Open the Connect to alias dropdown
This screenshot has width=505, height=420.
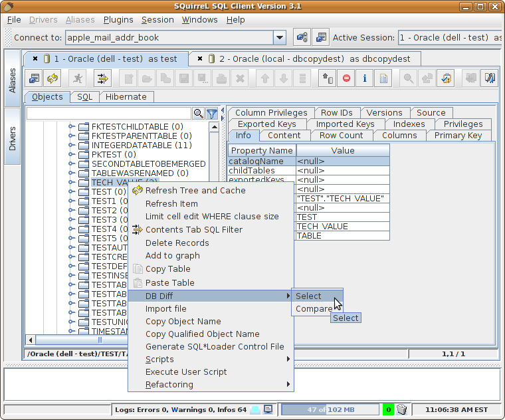[280, 38]
